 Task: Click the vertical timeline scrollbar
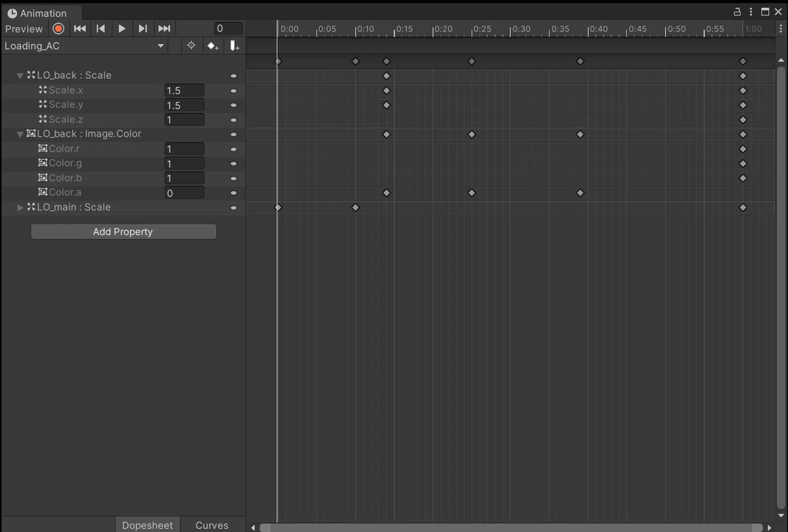tap(781, 289)
